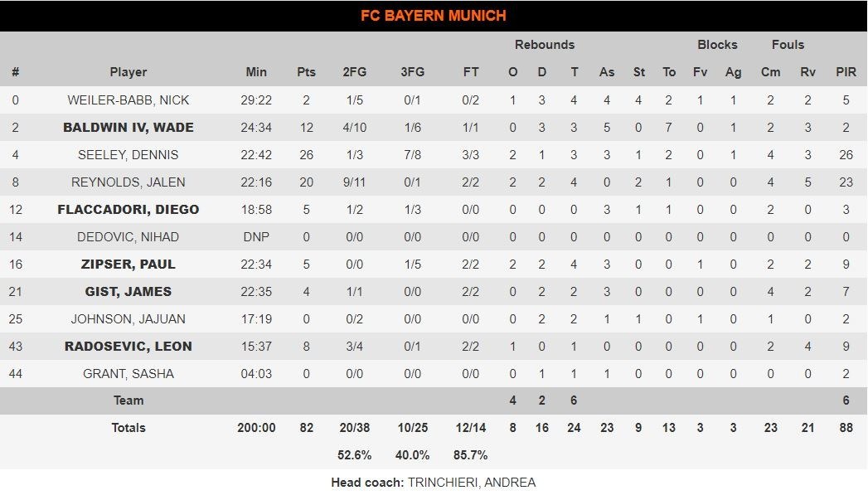Open ZIPSER, PAUL's profile link
The image size is (868, 500).
[129, 265]
